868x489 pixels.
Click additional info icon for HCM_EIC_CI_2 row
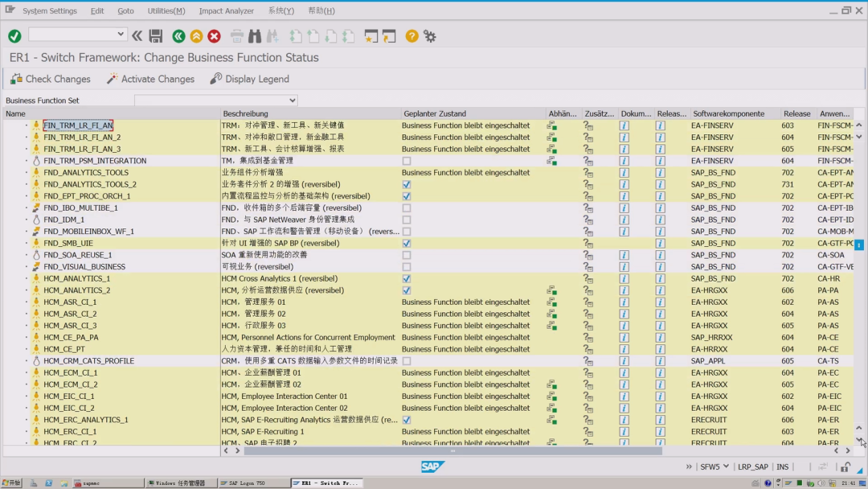point(588,408)
